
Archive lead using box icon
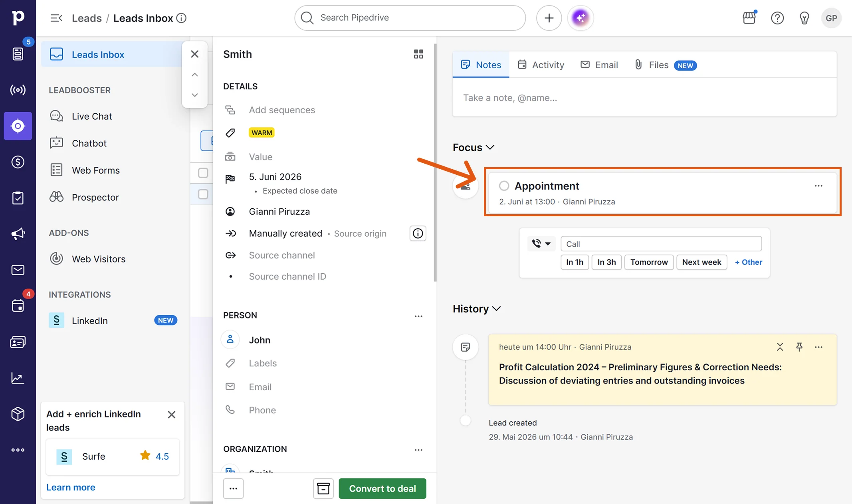click(x=323, y=488)
